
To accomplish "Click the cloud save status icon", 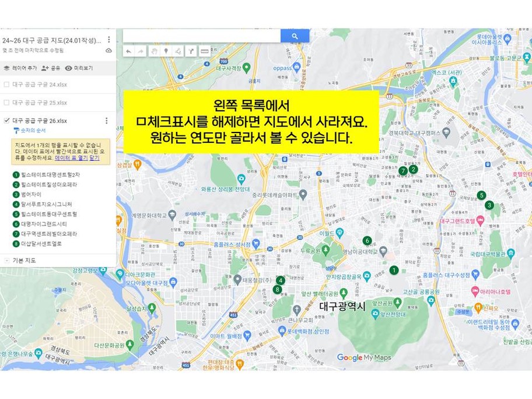I will pos(108,51).
